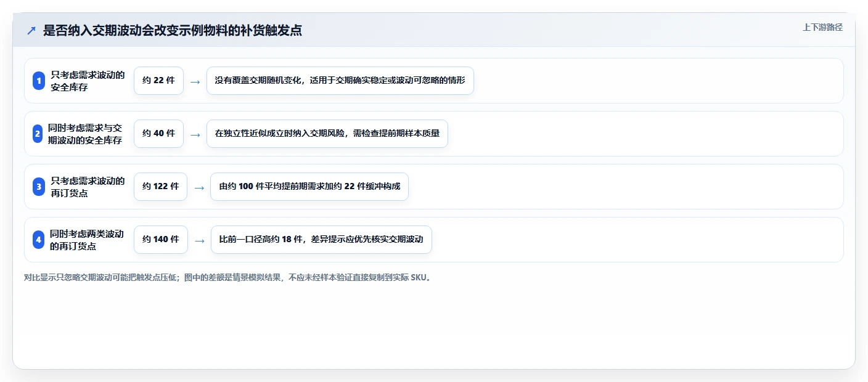The width and height of the screenshot is (868, 382).
Task: Select step badge number 2
Action: 38,134
